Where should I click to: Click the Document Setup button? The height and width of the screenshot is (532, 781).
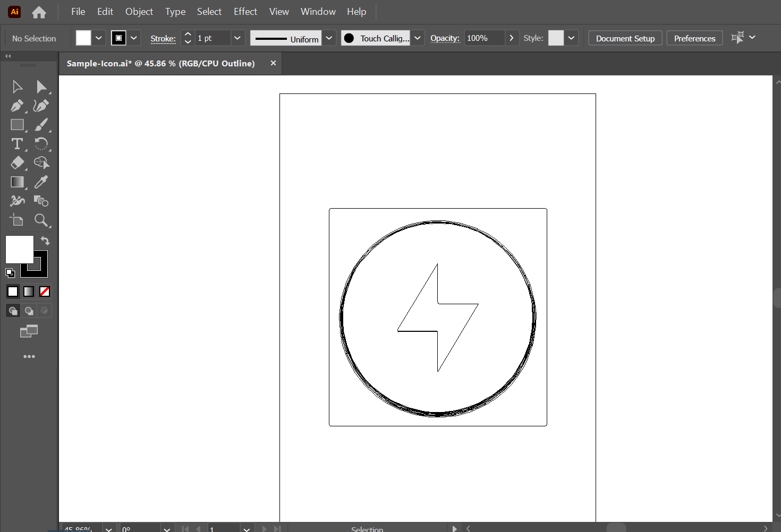tap(625, 38)
